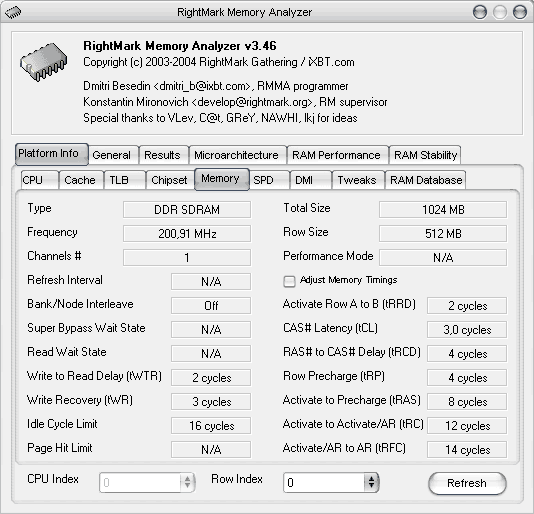
Task: Click the Row Index value field
Action: click(324, 482)
